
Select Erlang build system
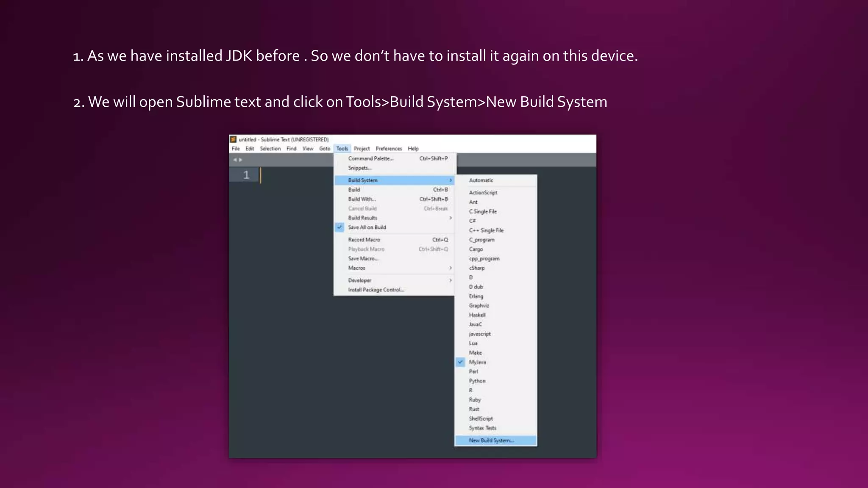pyautogui.click(x=496, y=296)
